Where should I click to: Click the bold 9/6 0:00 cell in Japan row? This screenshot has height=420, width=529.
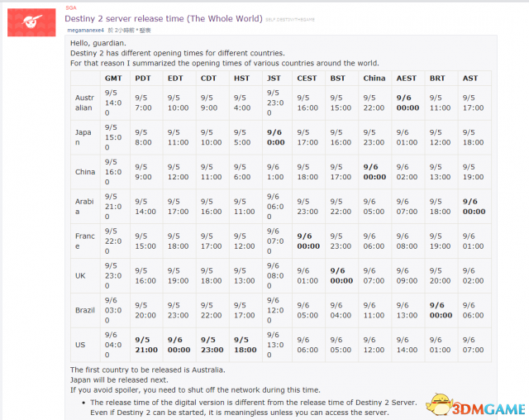tap(275, 137)
